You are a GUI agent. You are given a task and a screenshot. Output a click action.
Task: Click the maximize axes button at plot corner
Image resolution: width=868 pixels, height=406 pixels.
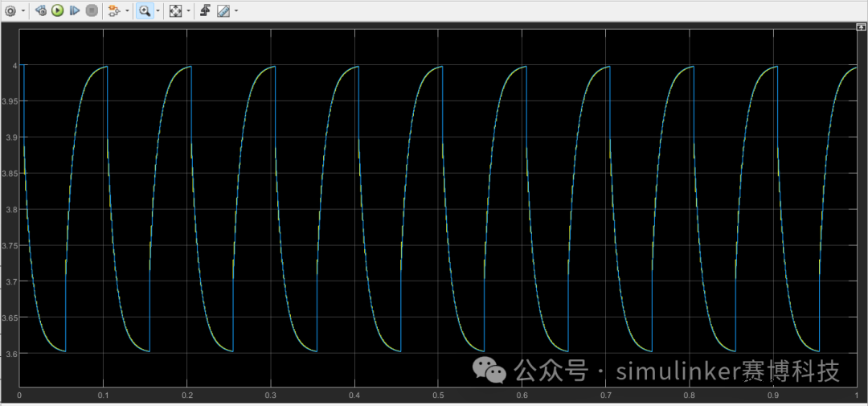click(x=861, y=27)
